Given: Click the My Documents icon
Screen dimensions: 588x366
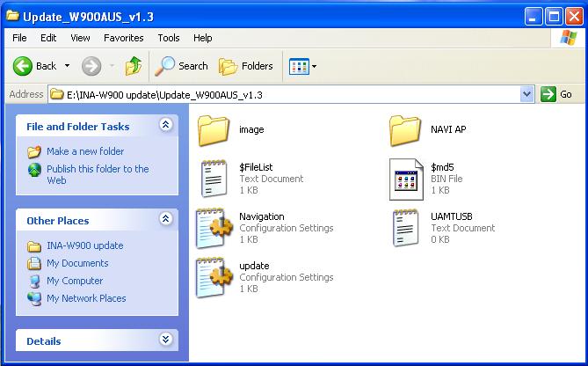Looking at the screenshot, I should point(34,264).
